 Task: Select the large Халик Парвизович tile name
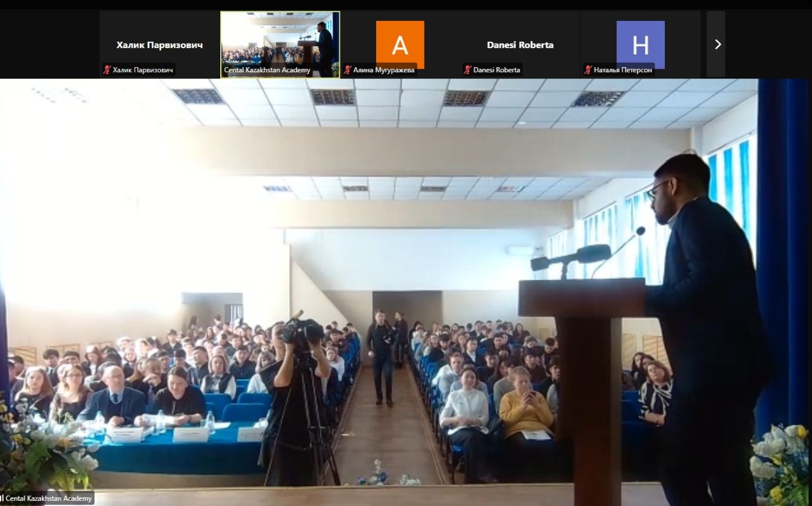point(159,45)
